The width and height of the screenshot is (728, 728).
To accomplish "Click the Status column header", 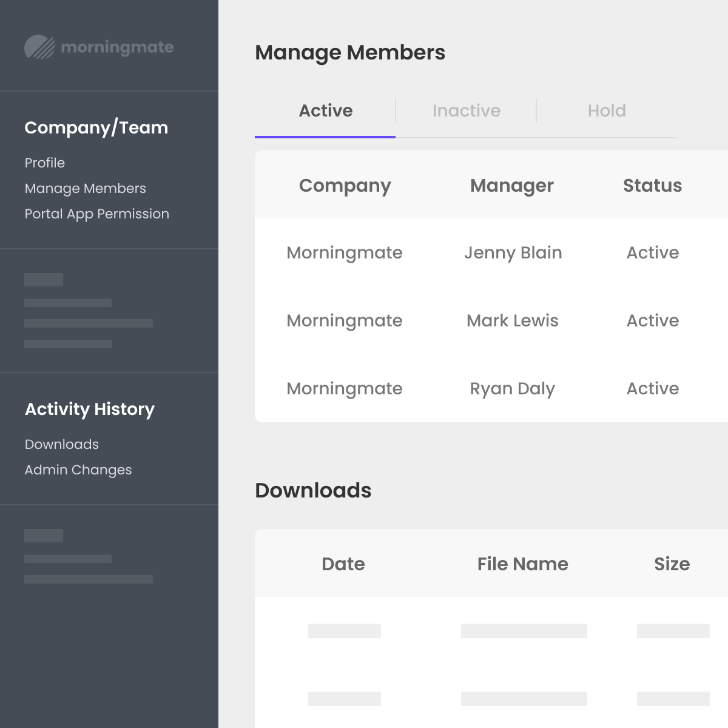I will click(x=652, y=185).
